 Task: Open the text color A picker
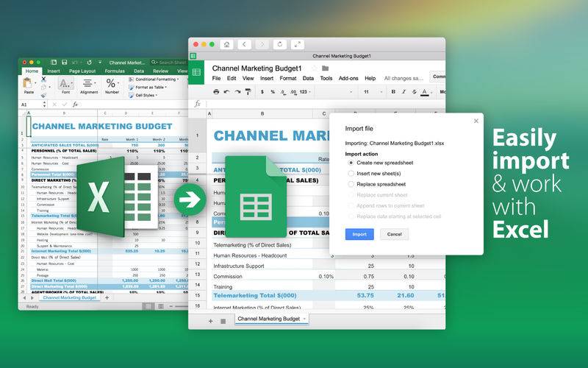pyautogui.click(x=425, y=92)
